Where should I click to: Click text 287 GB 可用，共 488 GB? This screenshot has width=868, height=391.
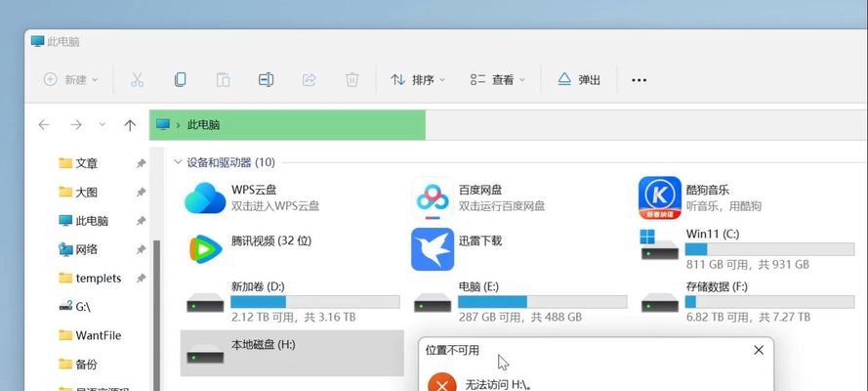coord(519,318)
